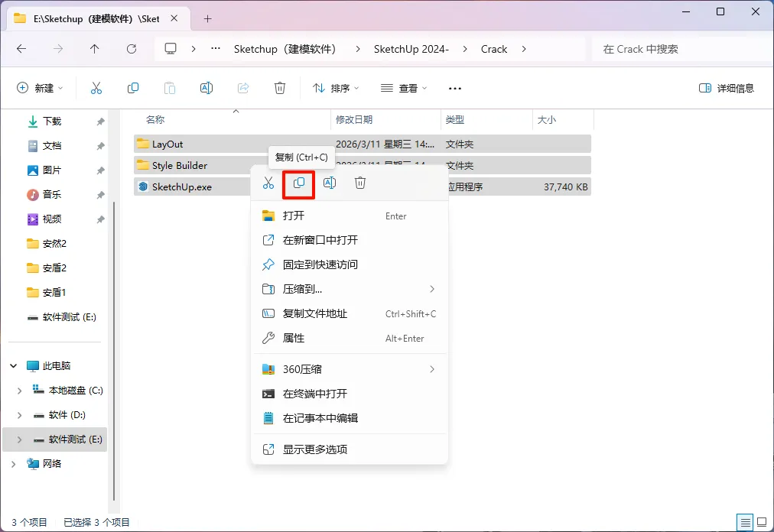Go up one folder level
Screen dimensions: 774x532
[x=94, y=48]
